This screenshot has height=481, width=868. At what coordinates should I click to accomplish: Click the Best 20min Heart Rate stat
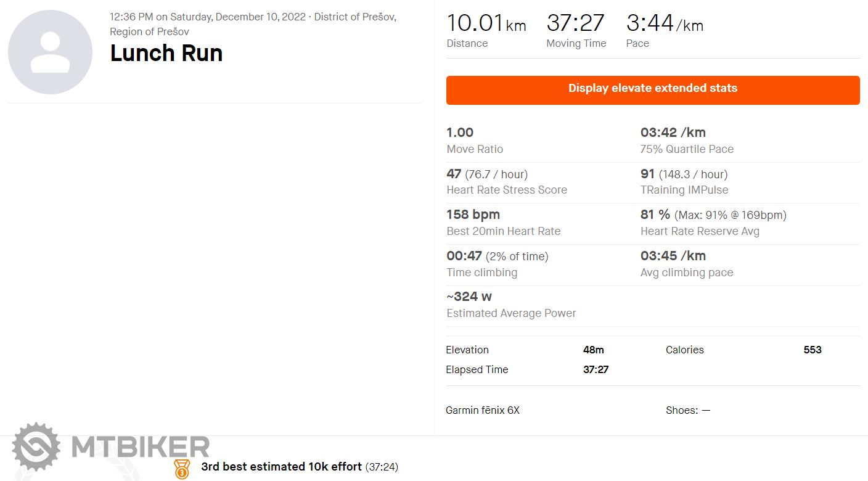click(x=503, y=231)
